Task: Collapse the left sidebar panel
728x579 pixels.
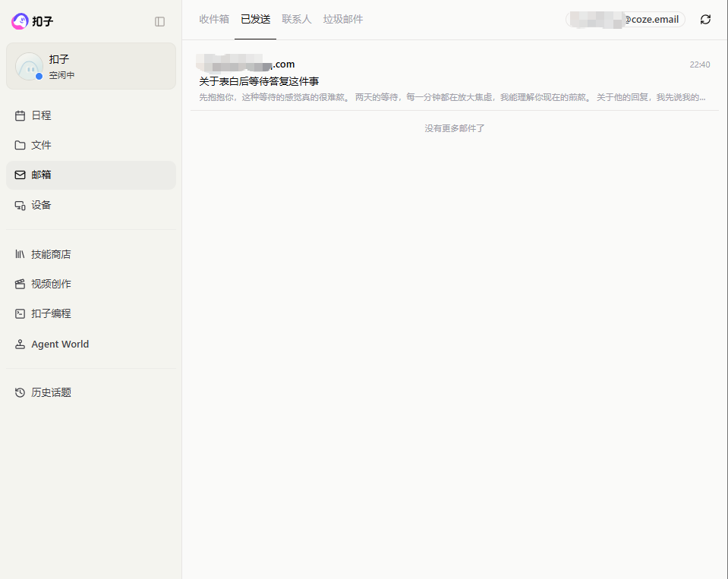Action: point(159,22)
